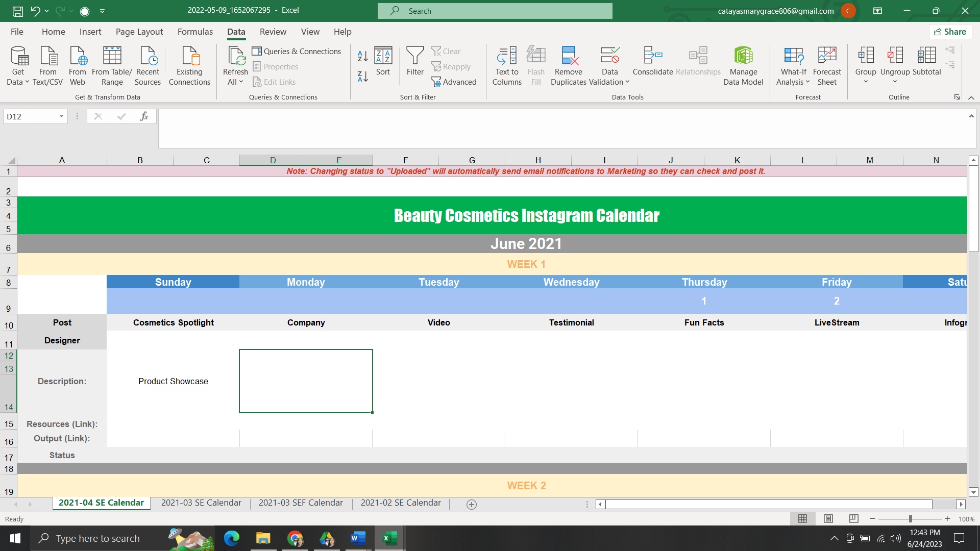Switch to Page Layout view button
The height and width of the screenshot is (551, 980).
[828, 519]
